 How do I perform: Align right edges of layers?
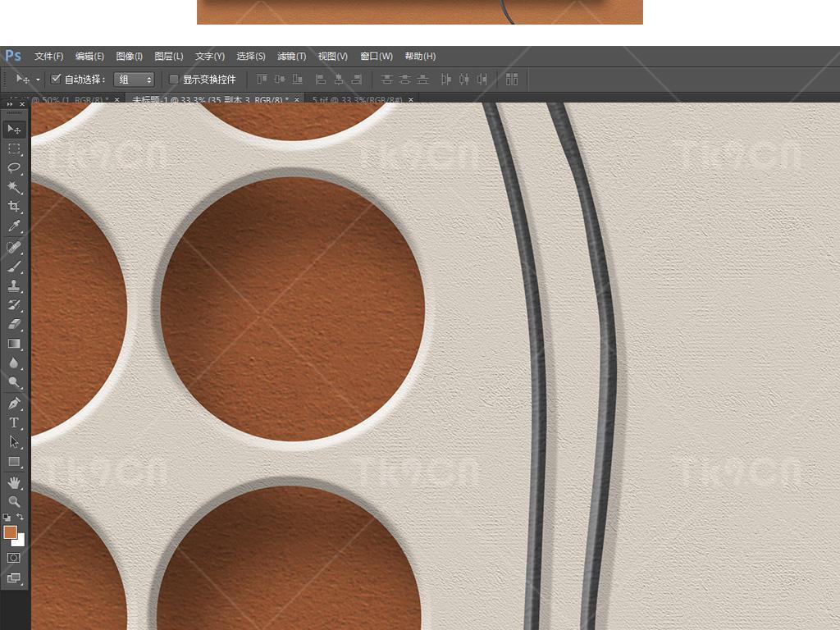pos(356,80)
